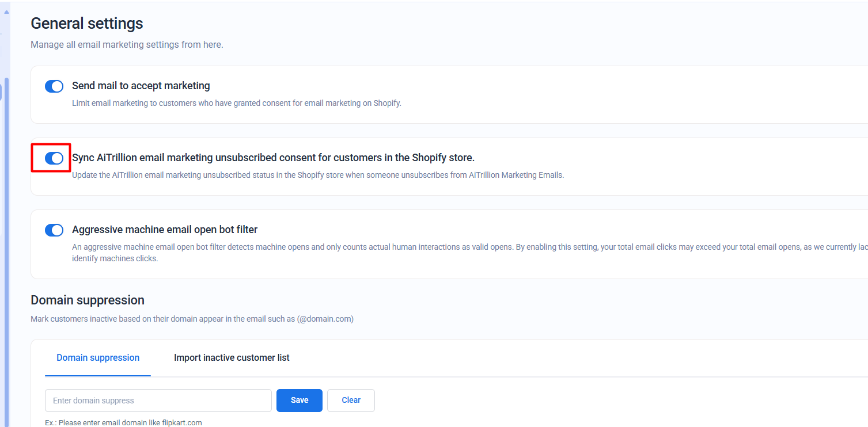Click the left sidebar scroll-up arrow
The width and height of the screenshot is (868, 427).
6,12
